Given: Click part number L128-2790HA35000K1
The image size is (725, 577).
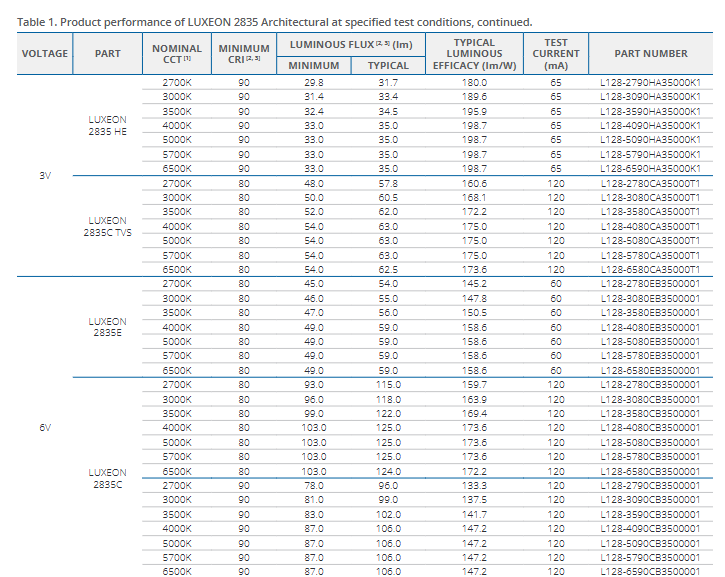Looking at the screenshot, I should [x=650, y=82].
